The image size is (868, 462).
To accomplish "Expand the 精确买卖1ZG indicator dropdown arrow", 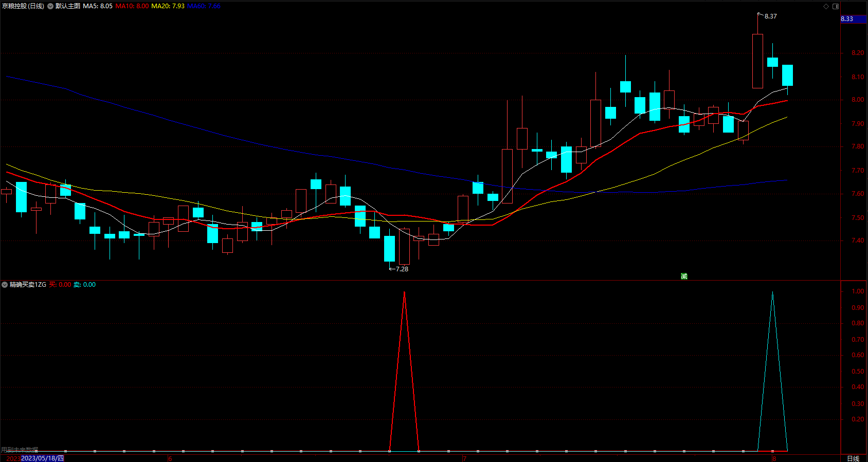I will pos(5,285).
